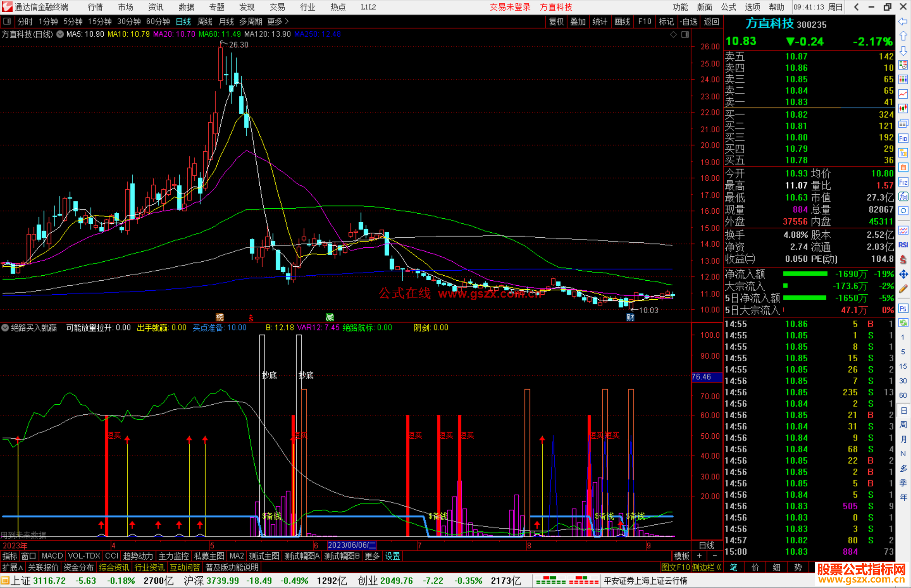911x588 pixels.
Task: Click the blue left arrow back icon
Action: tap(903, 21)
